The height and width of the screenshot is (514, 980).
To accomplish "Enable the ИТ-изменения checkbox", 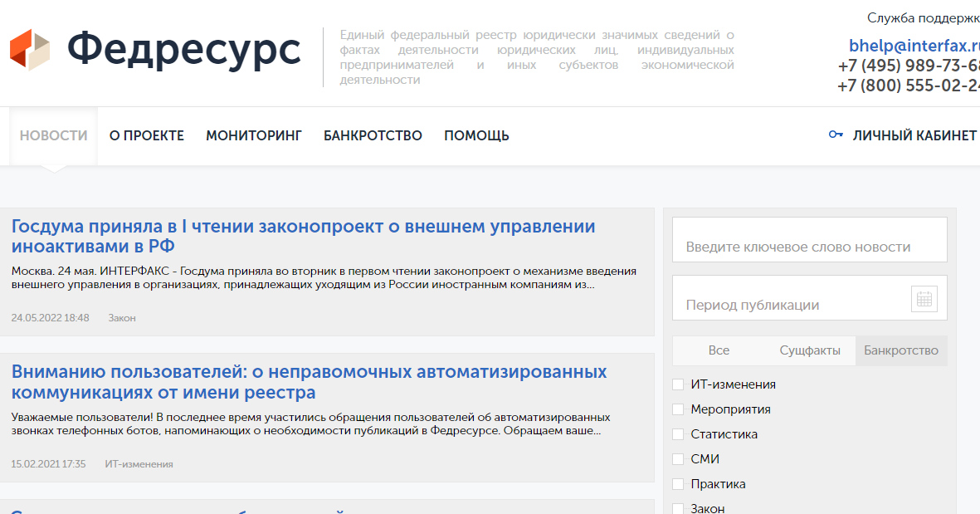I will [678, 384].
